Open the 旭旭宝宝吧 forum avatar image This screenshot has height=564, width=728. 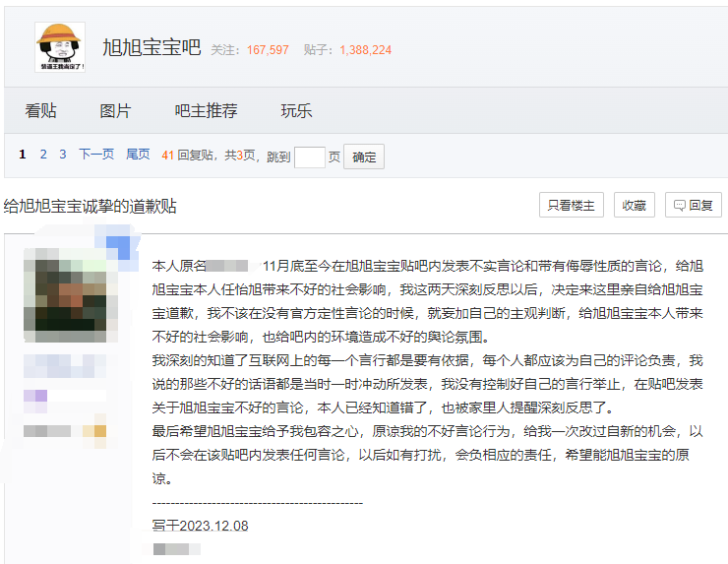click(60, 47)
